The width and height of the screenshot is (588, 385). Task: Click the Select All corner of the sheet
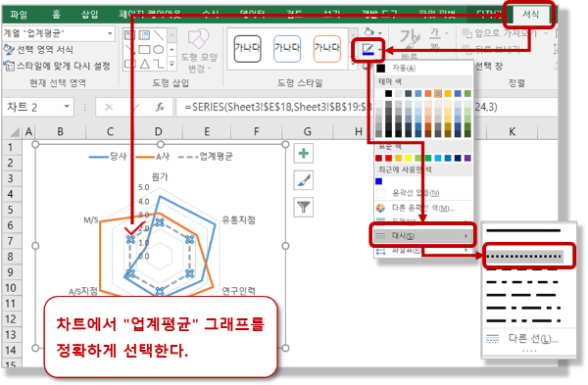[x=15, y=131]
